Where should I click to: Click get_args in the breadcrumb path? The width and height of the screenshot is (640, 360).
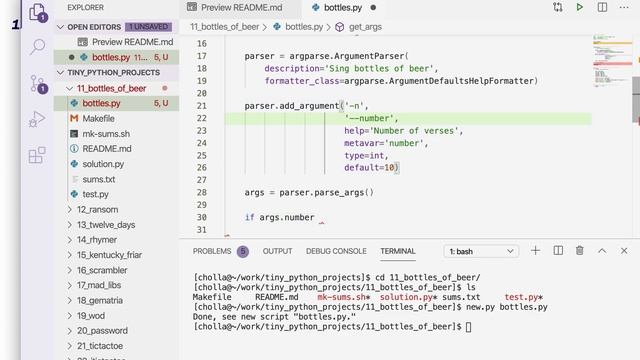click(x=365, y=27)
